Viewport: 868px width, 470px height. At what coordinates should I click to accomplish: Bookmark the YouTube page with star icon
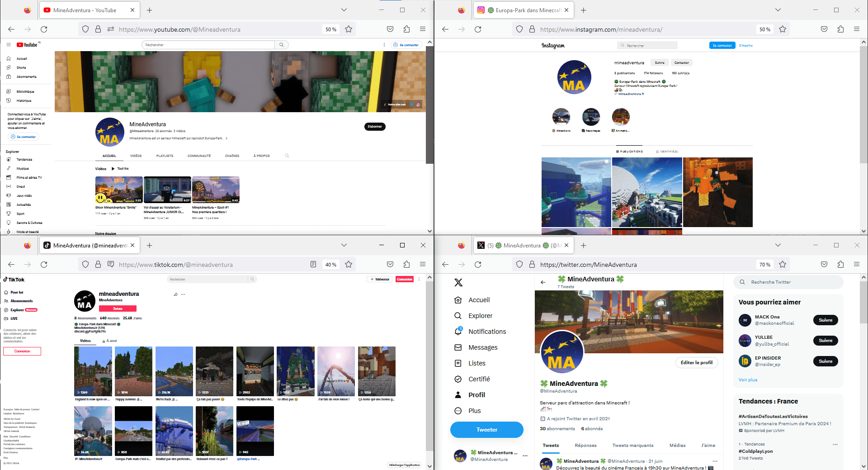[x=349, y=29]
